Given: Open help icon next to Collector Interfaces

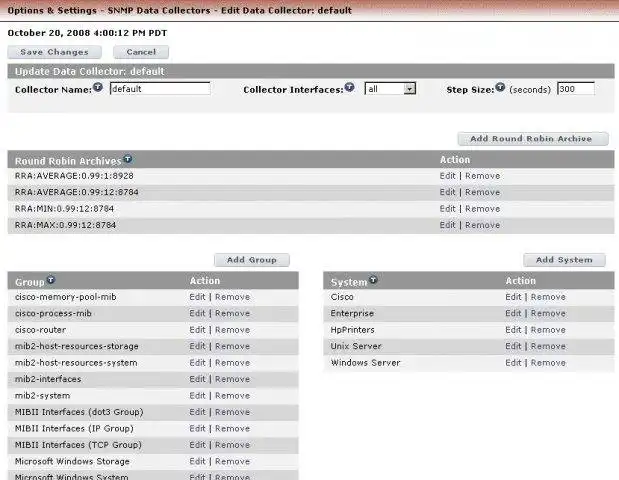Looking at the screenshot, I should pos(349,87).
